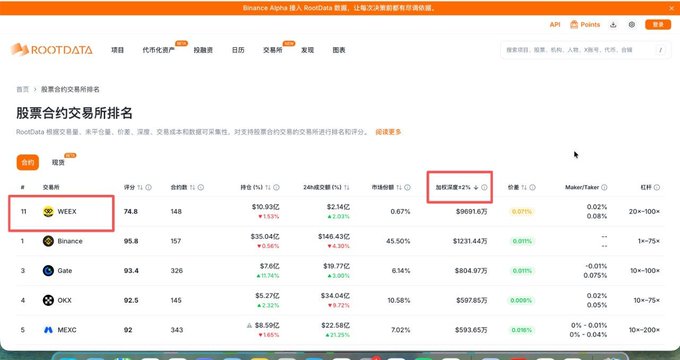Click the download icon in top bar
The height and width of the screenshot is (360, 680).
613,25
